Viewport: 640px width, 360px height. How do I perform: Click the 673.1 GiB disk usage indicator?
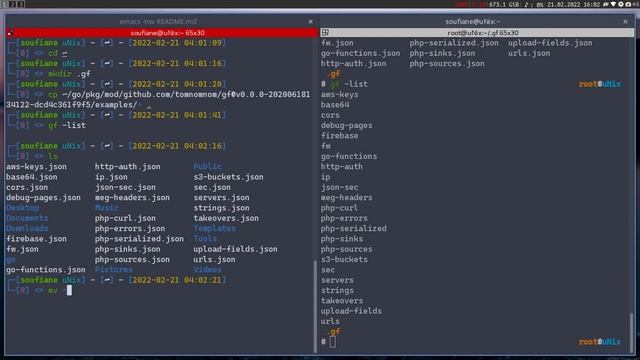click(x=504, y=4)
